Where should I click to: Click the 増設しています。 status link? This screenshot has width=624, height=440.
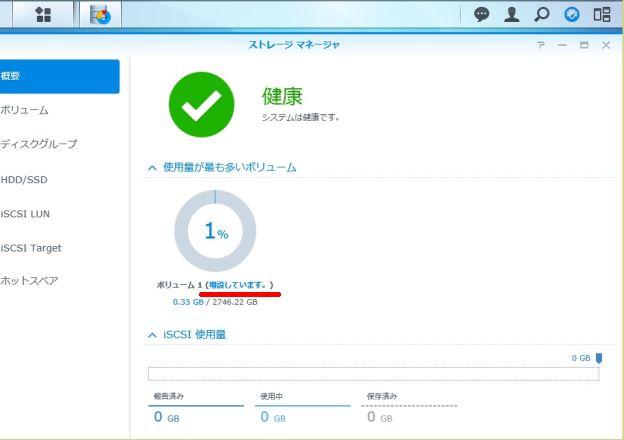237,285
